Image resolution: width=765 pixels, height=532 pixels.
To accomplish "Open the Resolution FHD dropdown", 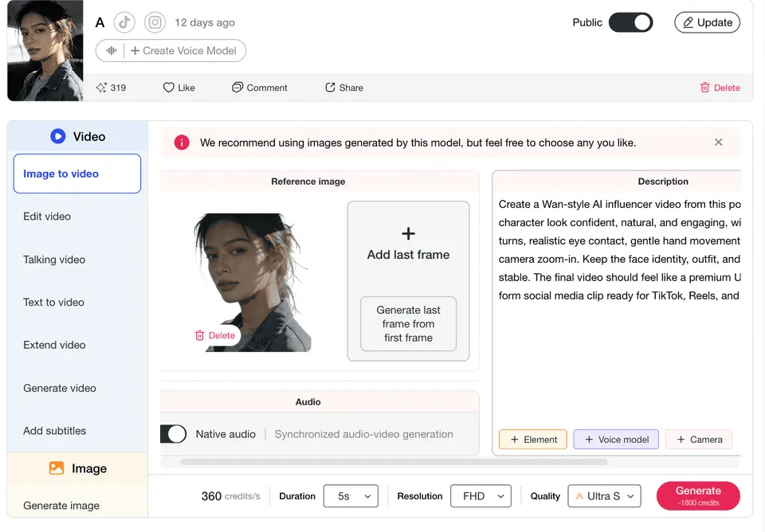I will click(481, 496).
